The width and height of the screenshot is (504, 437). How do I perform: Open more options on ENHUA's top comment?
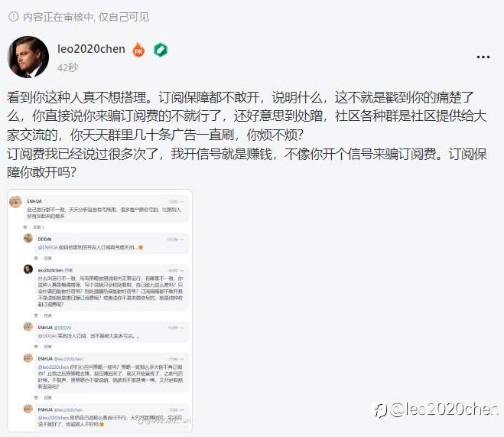[x=182, y=201]
